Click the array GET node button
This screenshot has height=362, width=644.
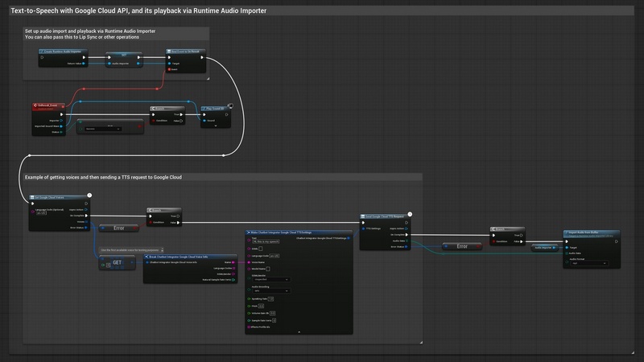coord(117,263)
